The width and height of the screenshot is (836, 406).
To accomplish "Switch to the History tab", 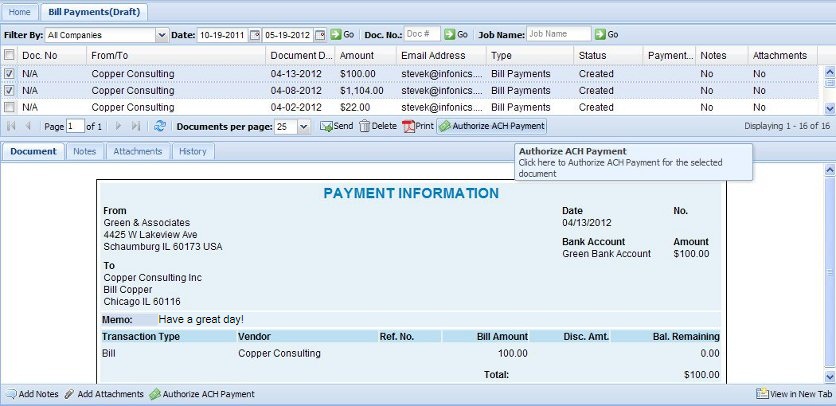I will 193,152.
